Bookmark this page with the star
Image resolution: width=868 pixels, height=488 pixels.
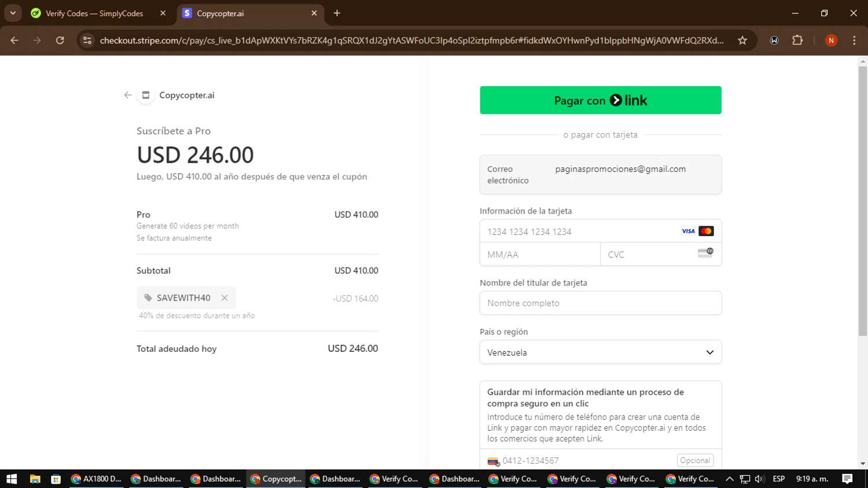click(742, 41)
